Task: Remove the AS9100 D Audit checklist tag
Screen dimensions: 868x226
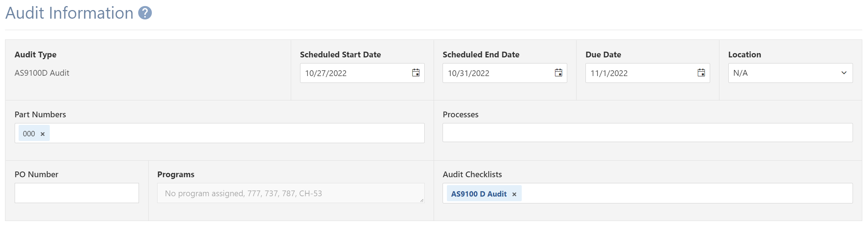Action: tap(514, 194)
